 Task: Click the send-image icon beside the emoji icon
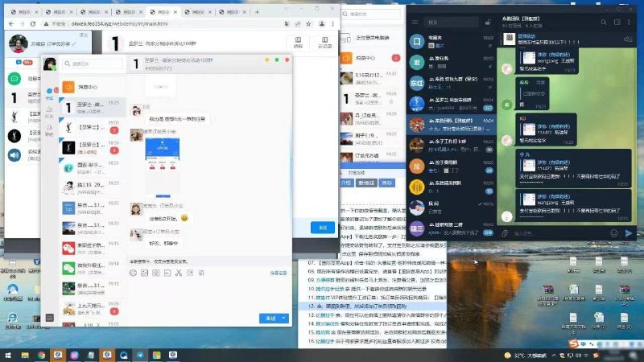(145, 273)
